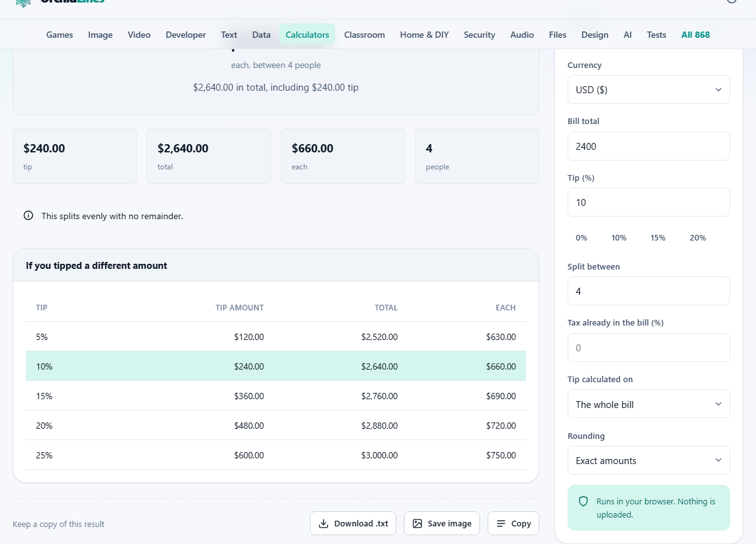The width and height of the screenshot is (756, 544).
Task: Click the site logo icon at top left
Action: click(23, 3)
